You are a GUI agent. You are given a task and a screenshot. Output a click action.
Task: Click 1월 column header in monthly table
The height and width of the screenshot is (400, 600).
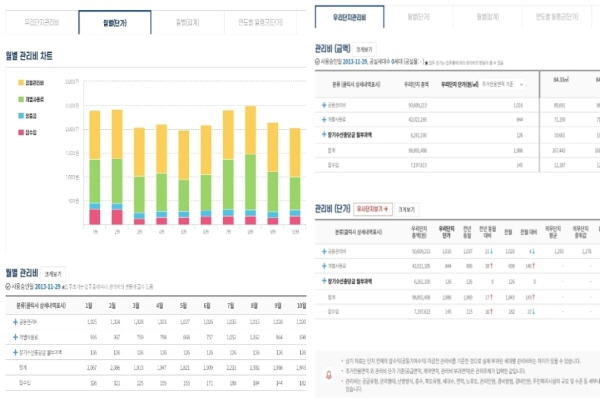[89, 305]
